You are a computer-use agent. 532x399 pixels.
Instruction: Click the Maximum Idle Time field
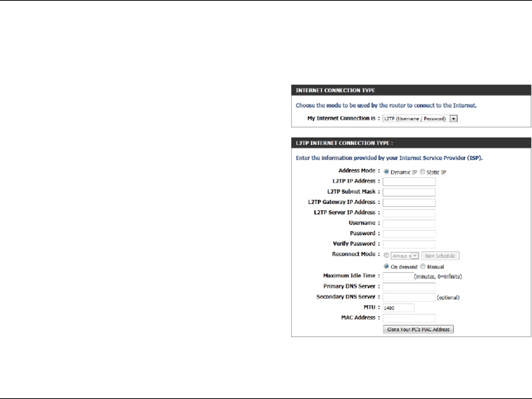(398, 276)
